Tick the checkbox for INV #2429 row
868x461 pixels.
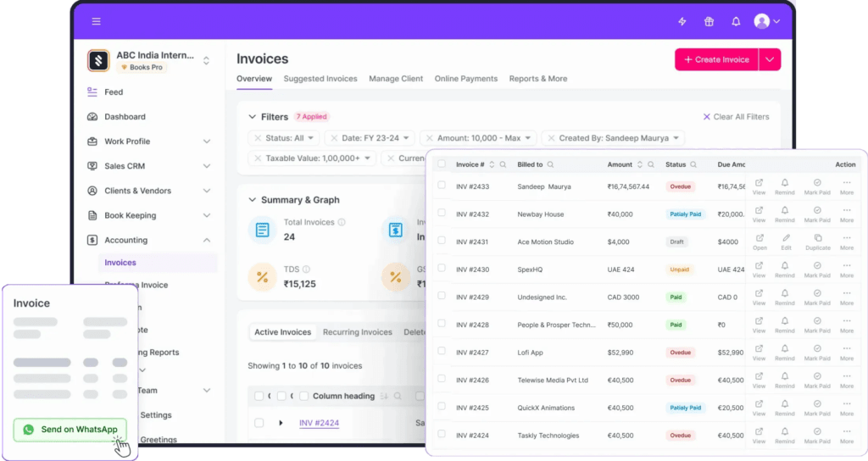tap(442, 297)
